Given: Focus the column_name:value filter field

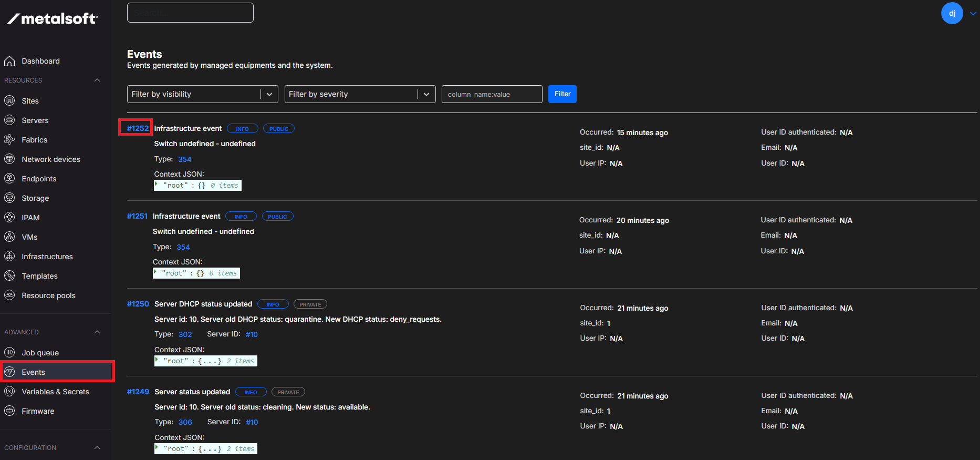Looking at the screenshot, I should pyautogui.click(x=492, y=94).
